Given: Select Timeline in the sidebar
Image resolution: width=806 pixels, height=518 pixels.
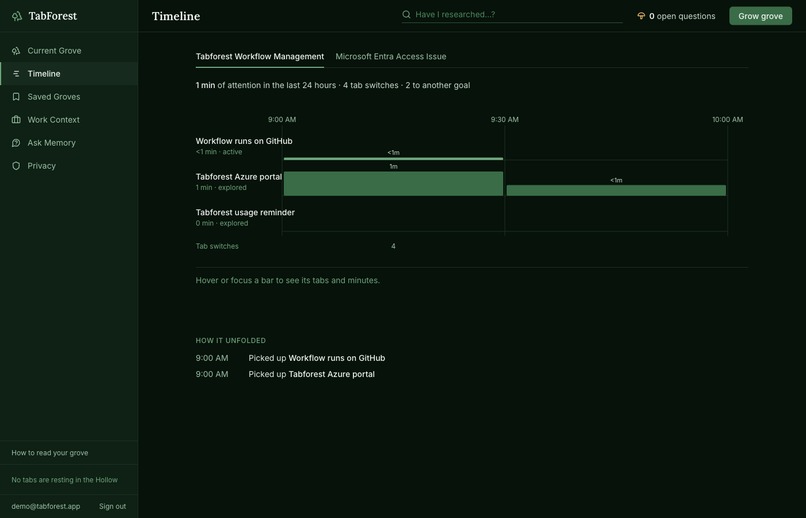Looking at the screenshot, I should click(69, 73).
